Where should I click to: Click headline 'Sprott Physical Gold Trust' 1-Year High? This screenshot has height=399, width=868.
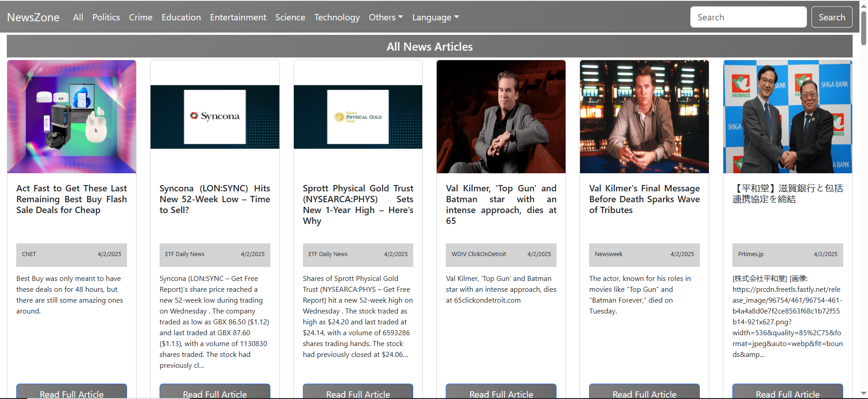[x=358, y=204]
